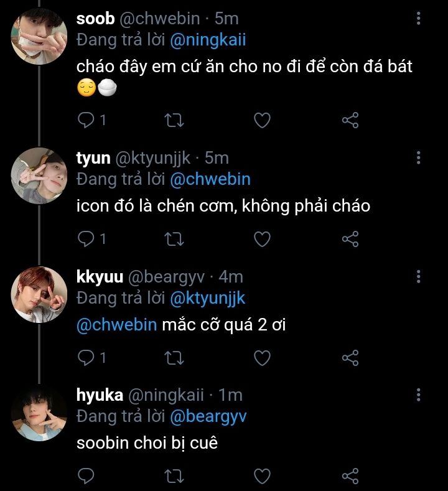Open more options for soob's tweet
Viewport: 448px width, 491px height.
pos(418,19)
